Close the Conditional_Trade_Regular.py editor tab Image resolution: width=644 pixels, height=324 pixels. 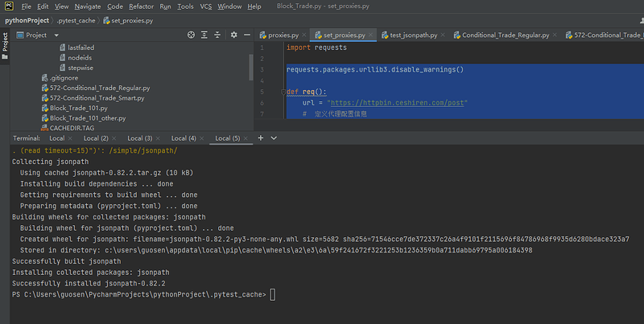tap(555, 35)
